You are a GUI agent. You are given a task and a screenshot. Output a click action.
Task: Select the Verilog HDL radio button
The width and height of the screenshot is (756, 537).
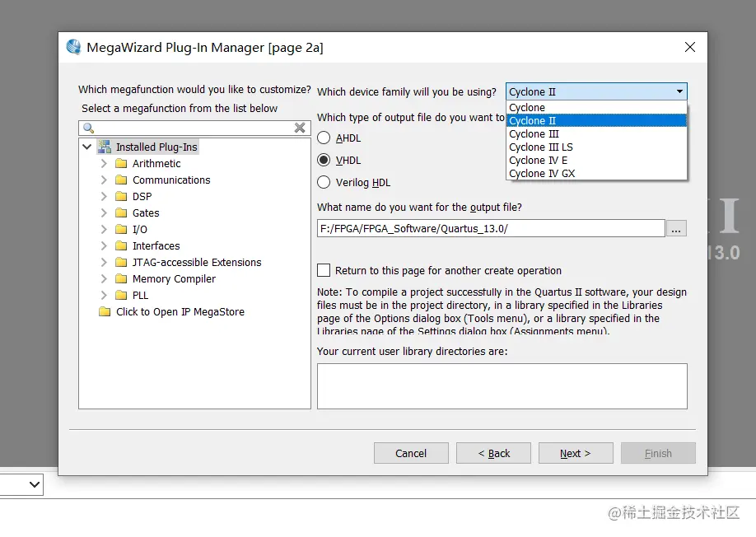(x=324, y=182)
